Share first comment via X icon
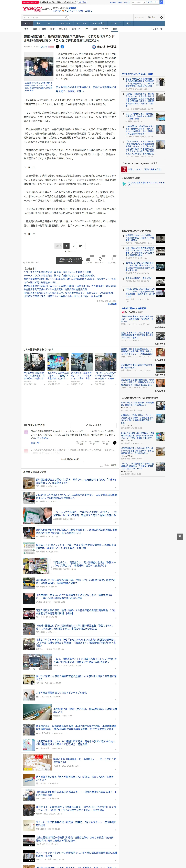The width and height of the screenshot is (186, 868). pos(114,443)
